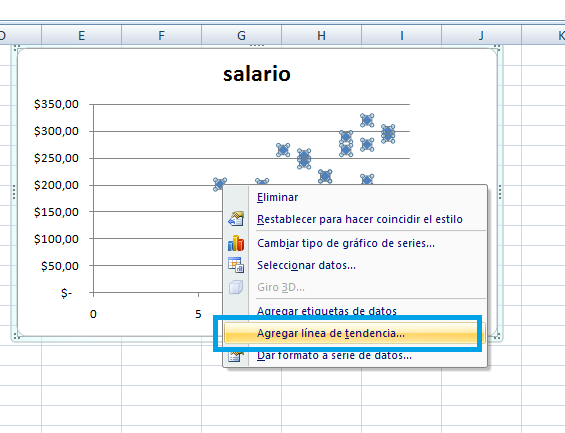The image size is (565, 433).
Task: Click the greyed 3D cube icon
Action: click(x=236, y=287)
